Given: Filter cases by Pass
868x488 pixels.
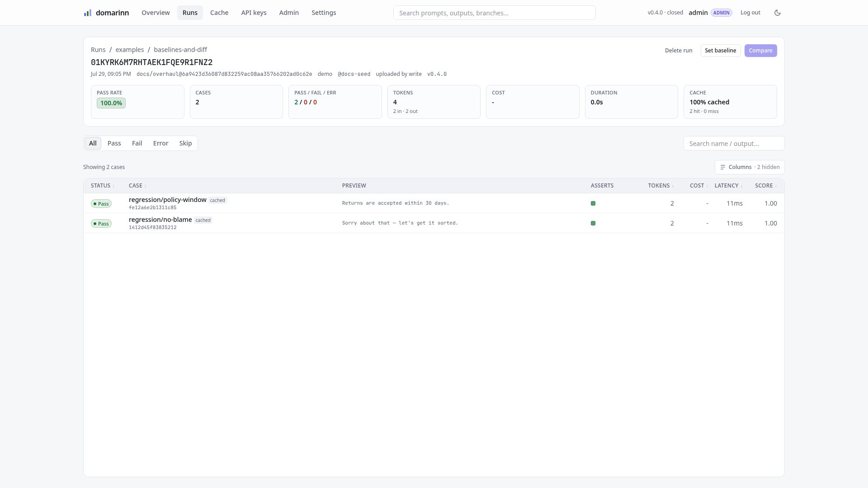Looking at the screenshot, I should 114,143.
